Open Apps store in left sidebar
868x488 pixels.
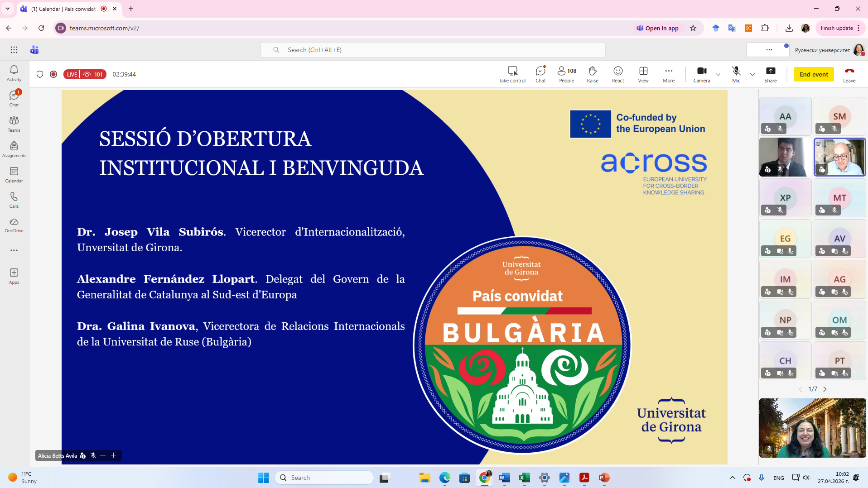coord(14,276)
